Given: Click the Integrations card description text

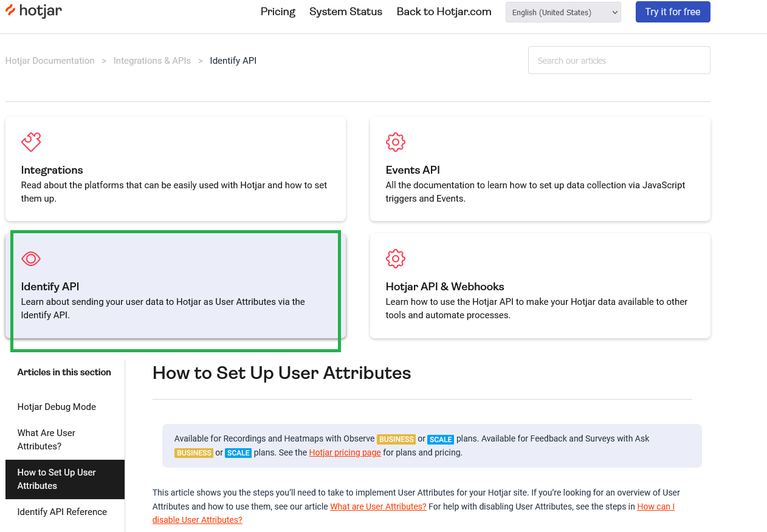Looking at the screenshot, I should [x=174, y=192].
